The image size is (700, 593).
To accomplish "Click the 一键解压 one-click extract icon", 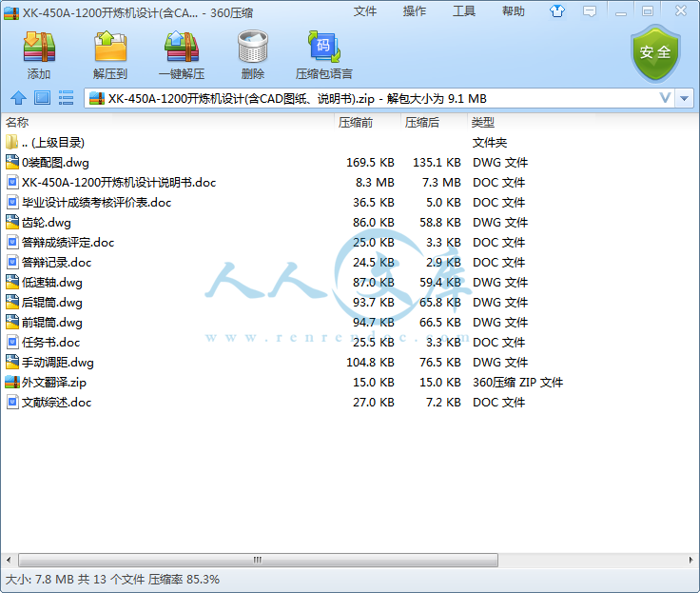I will click(x=182, y=47).
